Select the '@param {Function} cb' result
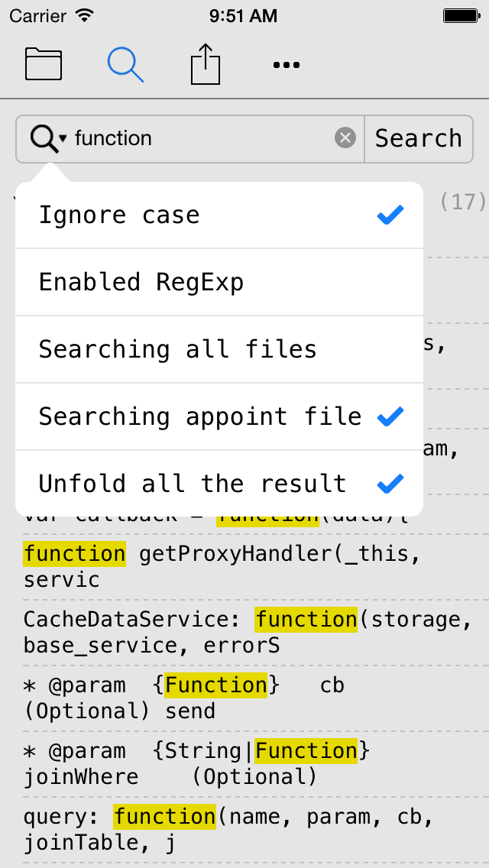Viewport: 489px width, 868px height. [x=244, y=698]
